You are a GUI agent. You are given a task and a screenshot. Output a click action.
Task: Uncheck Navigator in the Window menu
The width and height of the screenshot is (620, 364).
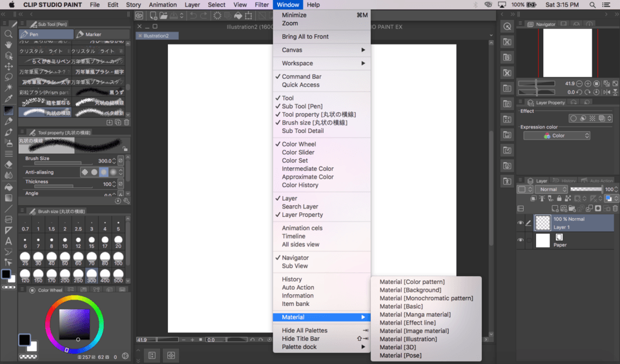click(x=294, y=258)
